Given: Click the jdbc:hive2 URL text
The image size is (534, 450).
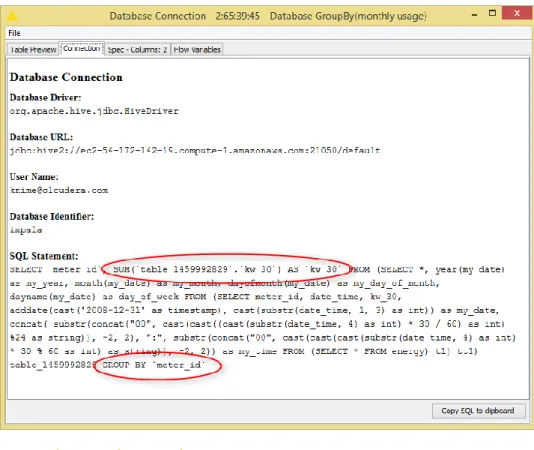Looking at the screenshot, I should pyautogui.click(x=195, y=150).
